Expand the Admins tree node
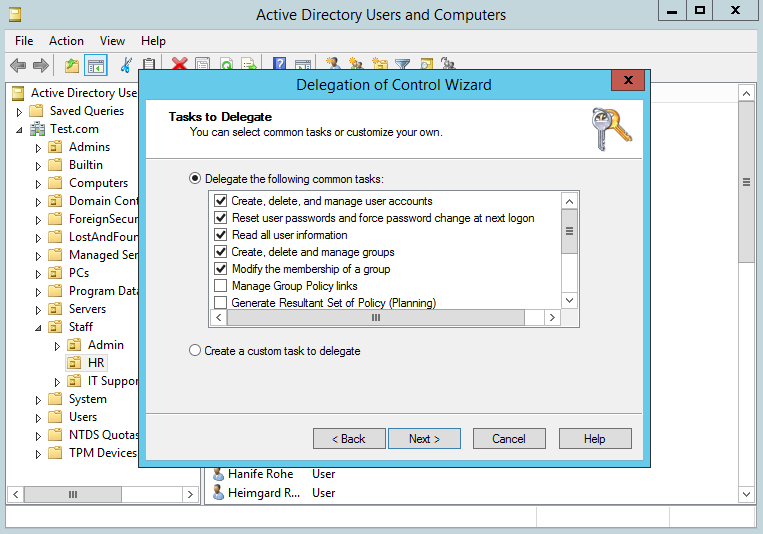 click(38, 148)
